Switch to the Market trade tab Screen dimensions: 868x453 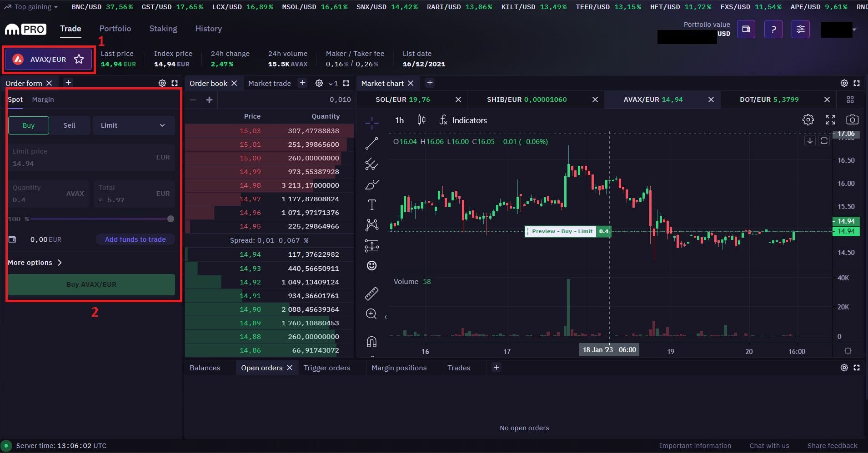(x=269, y=83)
